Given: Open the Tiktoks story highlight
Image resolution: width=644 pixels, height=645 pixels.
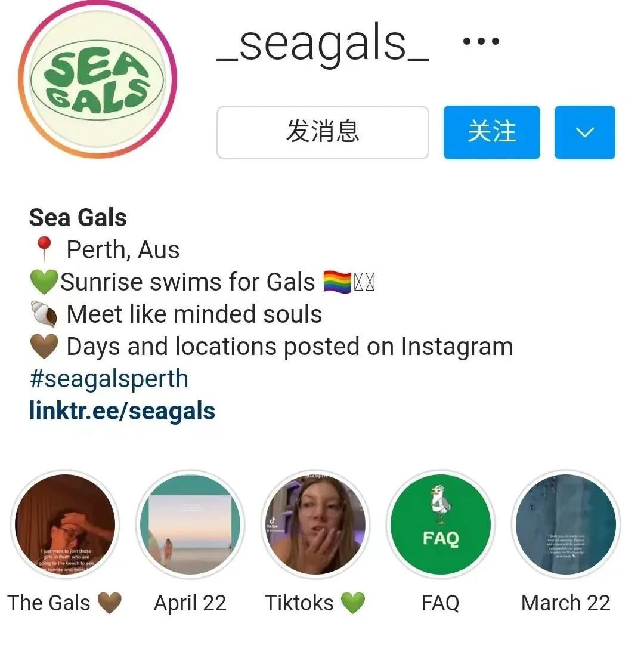Looking at the screenshot, I should coord(315,524).
